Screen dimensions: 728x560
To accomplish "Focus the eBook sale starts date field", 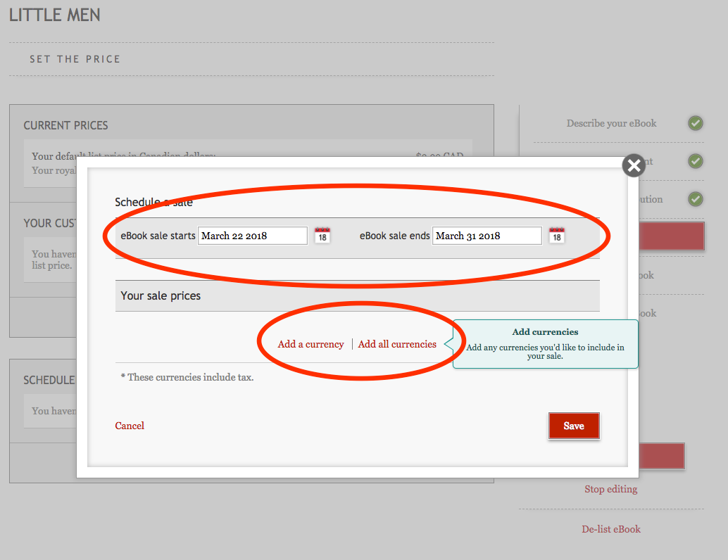I will coord(253,236).
